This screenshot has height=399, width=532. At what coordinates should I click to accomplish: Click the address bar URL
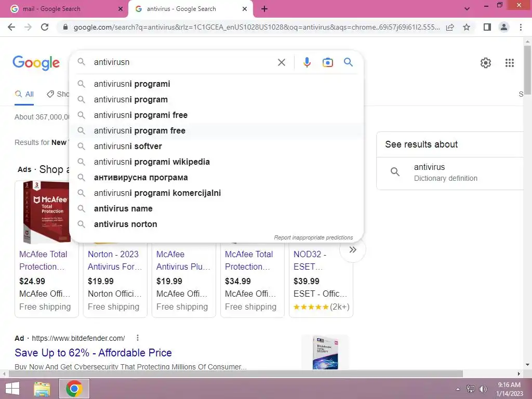(x=257, y=27)
